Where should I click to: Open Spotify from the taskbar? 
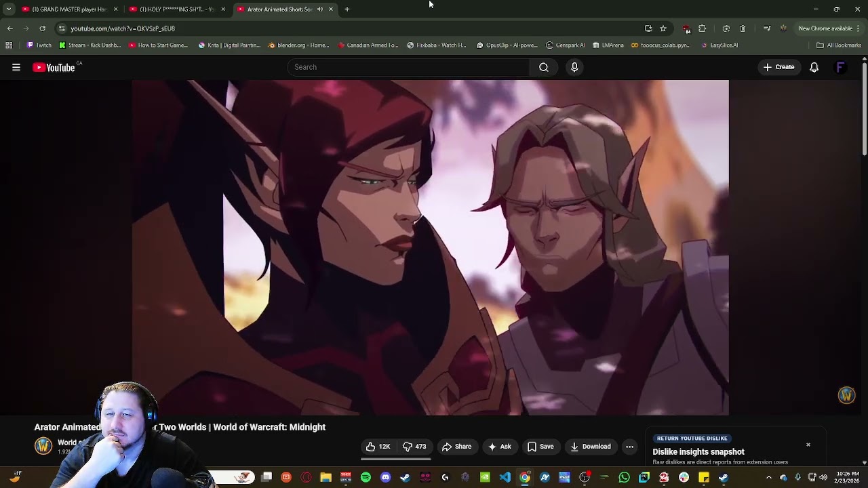[x=366, y=478]
